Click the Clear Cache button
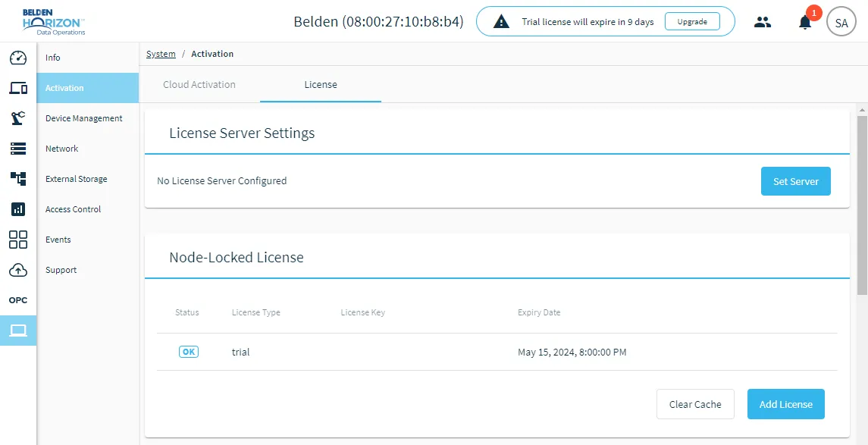Viewport: 868px width, 445px height. click(x=695, y=404)
